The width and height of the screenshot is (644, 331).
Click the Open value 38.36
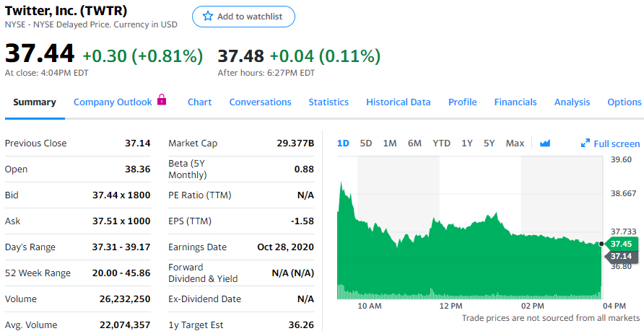138,169
